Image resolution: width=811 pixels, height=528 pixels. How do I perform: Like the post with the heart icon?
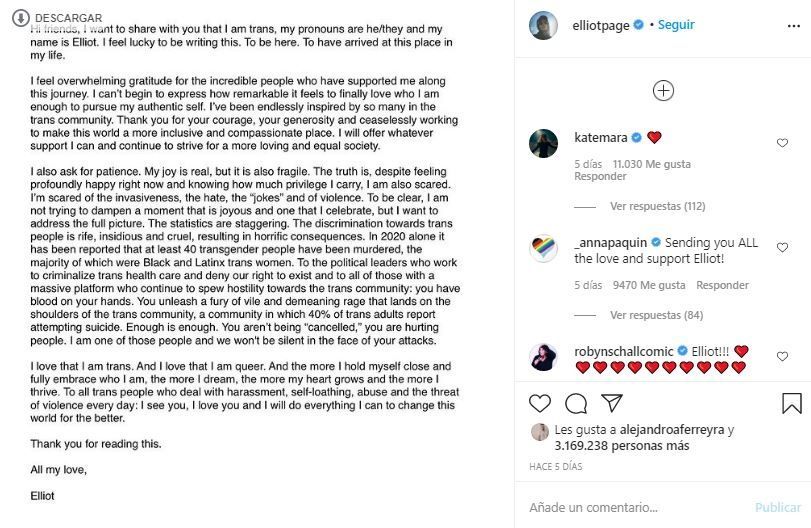[540, 403]
